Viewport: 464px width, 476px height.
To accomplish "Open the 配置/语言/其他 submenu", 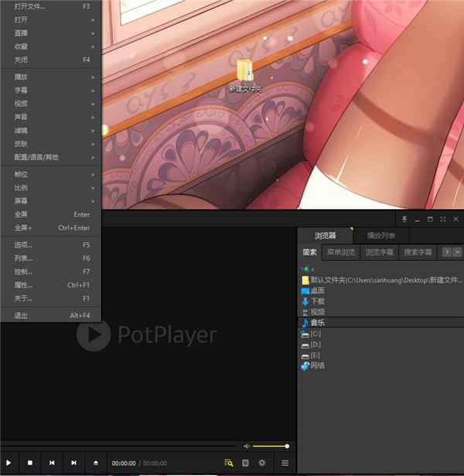I will (x=51, y=157).
